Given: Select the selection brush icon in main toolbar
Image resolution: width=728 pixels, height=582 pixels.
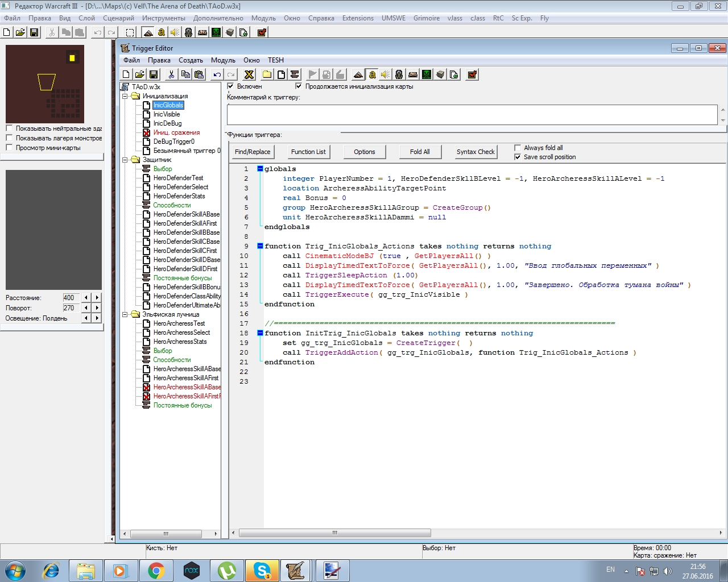Looking at the screenshot, I should pos(130,32).
